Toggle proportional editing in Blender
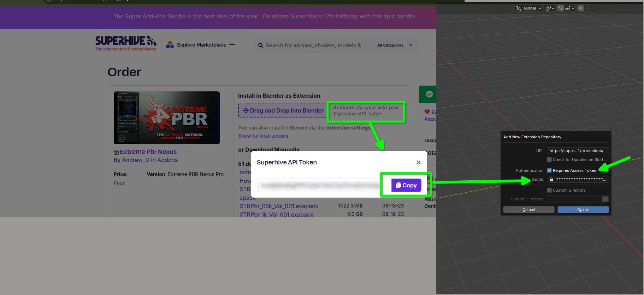Screen dimensions: 644x295 (x=581, y=8)
